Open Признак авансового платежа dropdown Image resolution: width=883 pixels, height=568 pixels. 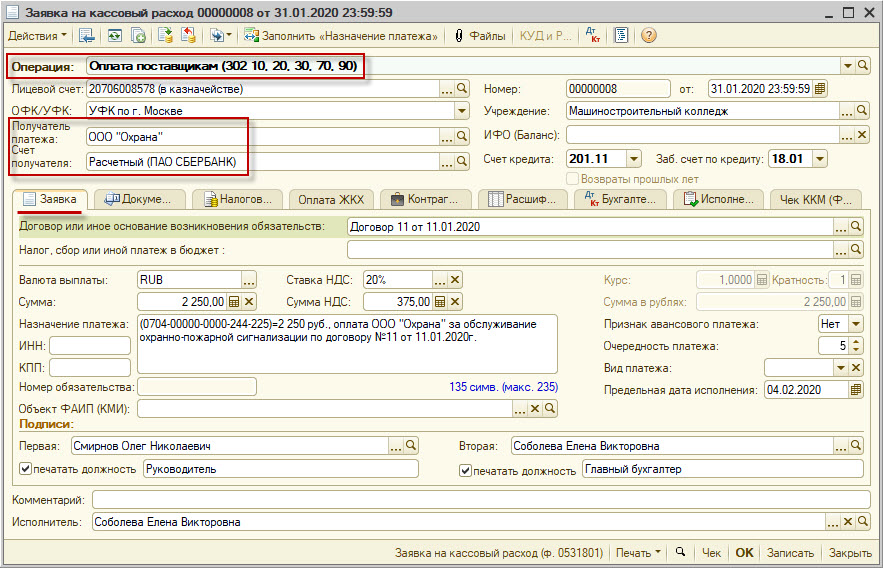coord(855,324)
